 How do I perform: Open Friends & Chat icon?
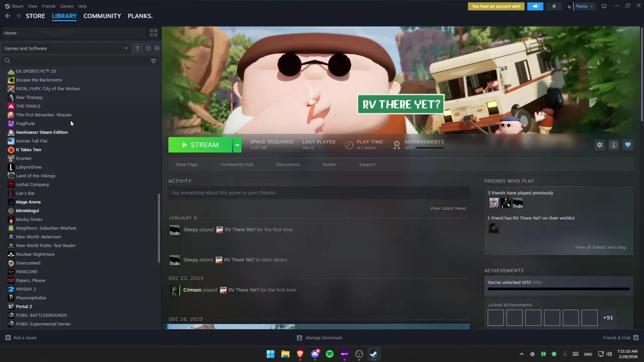tap(636, 338)
